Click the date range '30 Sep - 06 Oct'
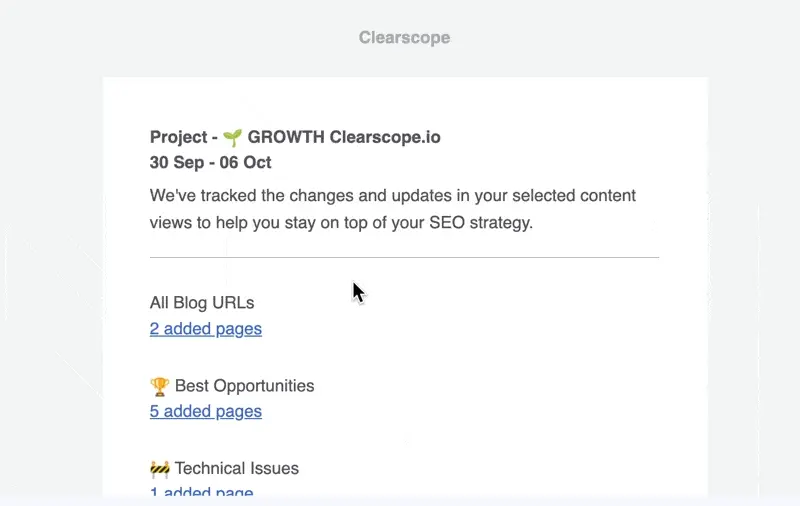800x506 pixels. pos(210,162)
